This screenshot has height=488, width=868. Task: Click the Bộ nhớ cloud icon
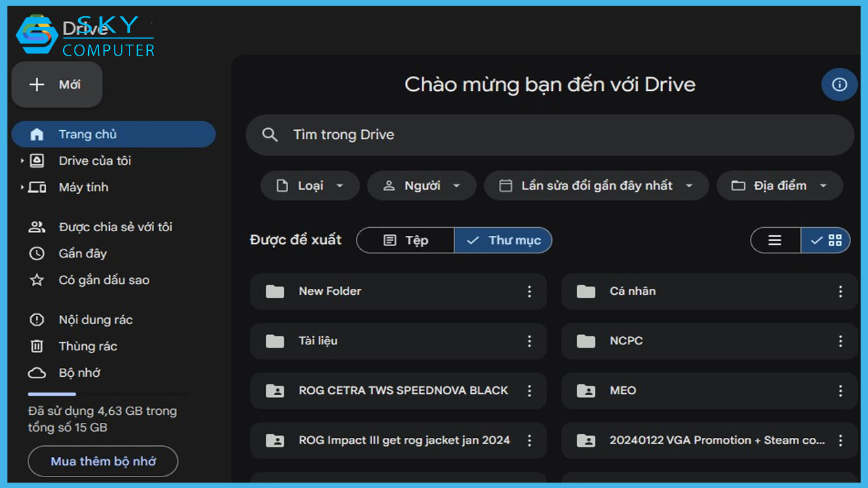click(x=37, y=373)
